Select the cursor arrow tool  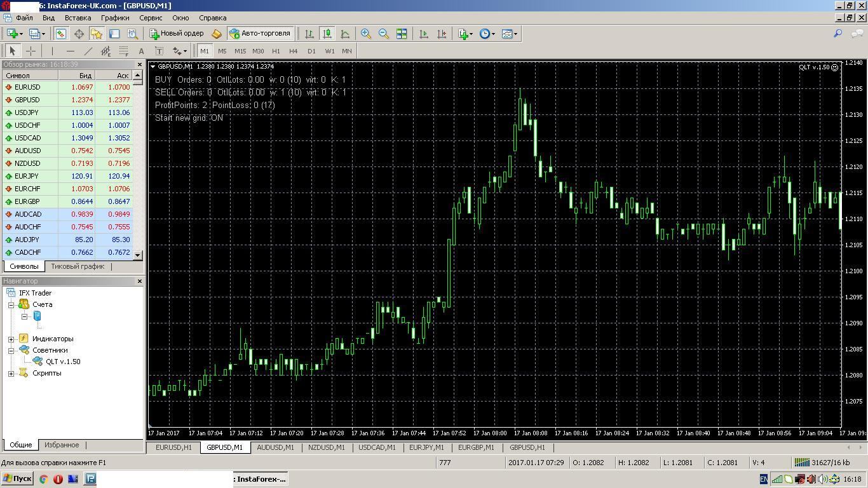(13, 51)
